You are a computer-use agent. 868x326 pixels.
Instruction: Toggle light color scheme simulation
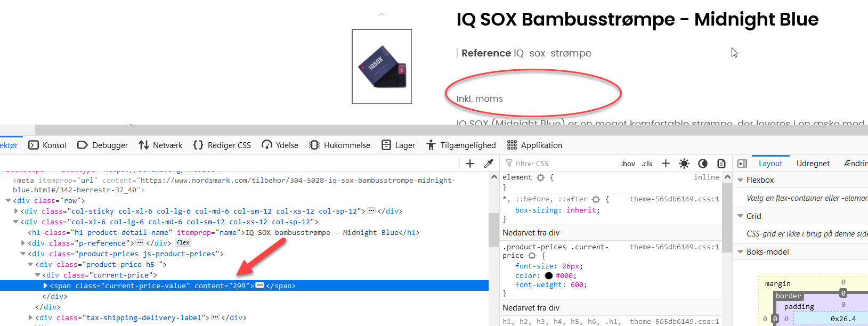coord(684,164)
